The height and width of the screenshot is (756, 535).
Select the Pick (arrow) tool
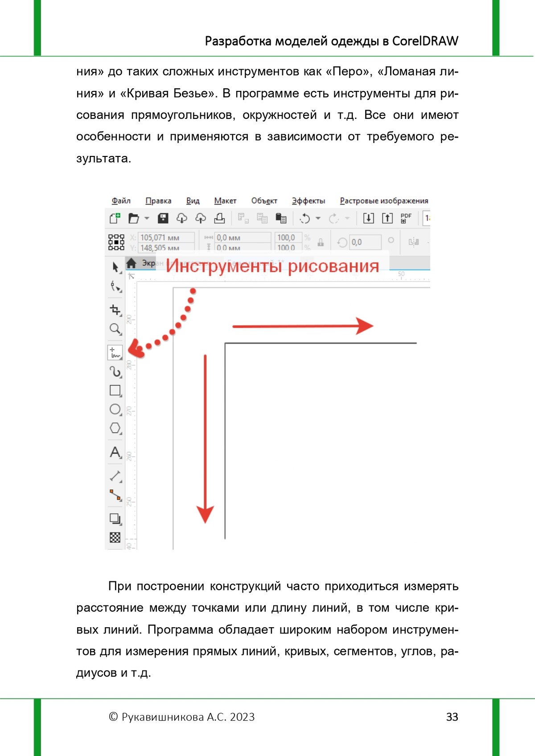click(x=115, y=267)
